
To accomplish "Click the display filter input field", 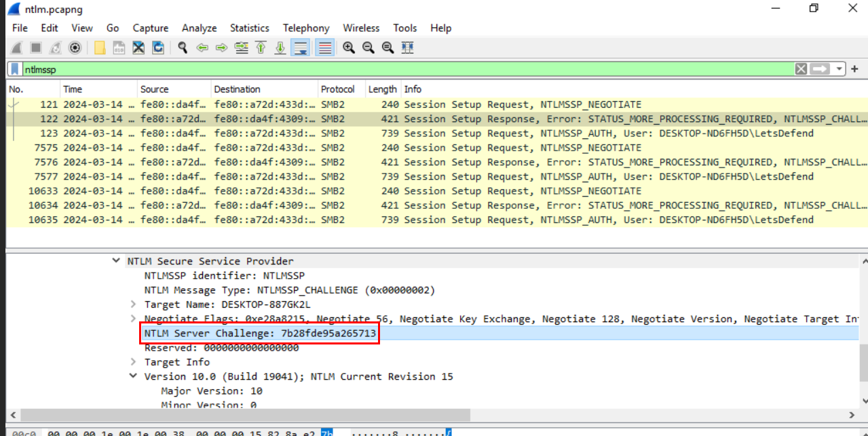I will 407,69.
